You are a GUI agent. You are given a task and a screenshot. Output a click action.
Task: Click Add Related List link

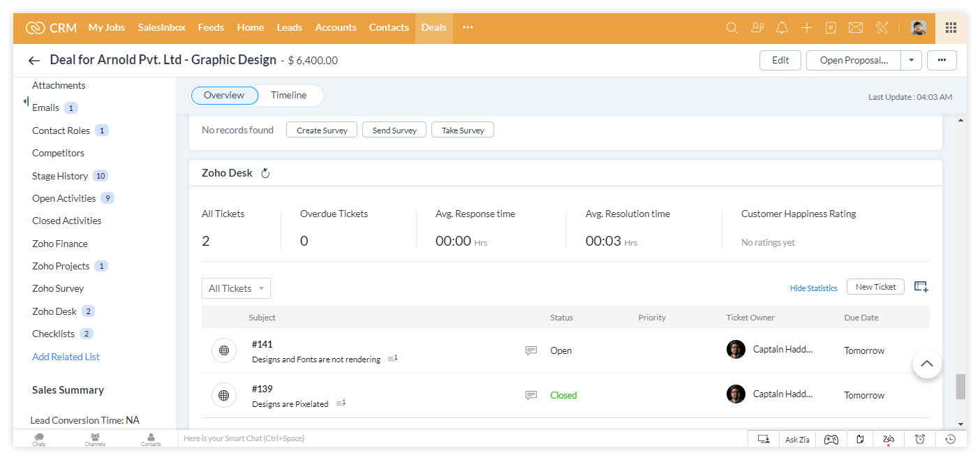66,357
